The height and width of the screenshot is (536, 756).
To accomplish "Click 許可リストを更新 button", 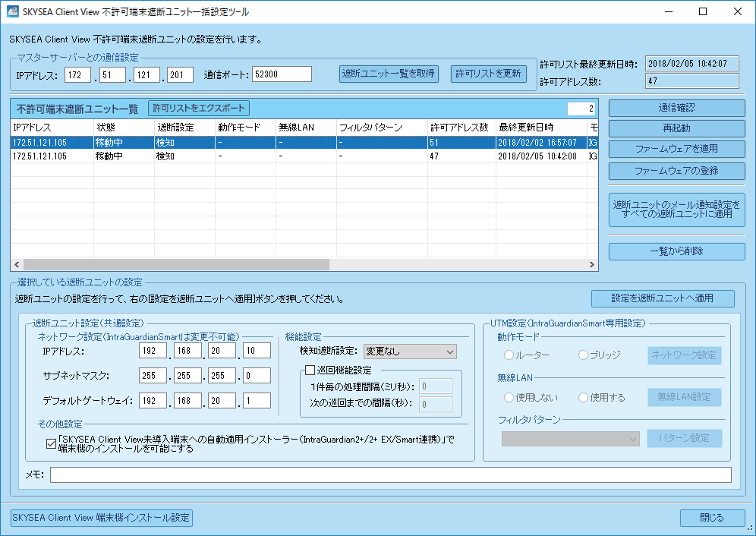I will click(488, 74).
